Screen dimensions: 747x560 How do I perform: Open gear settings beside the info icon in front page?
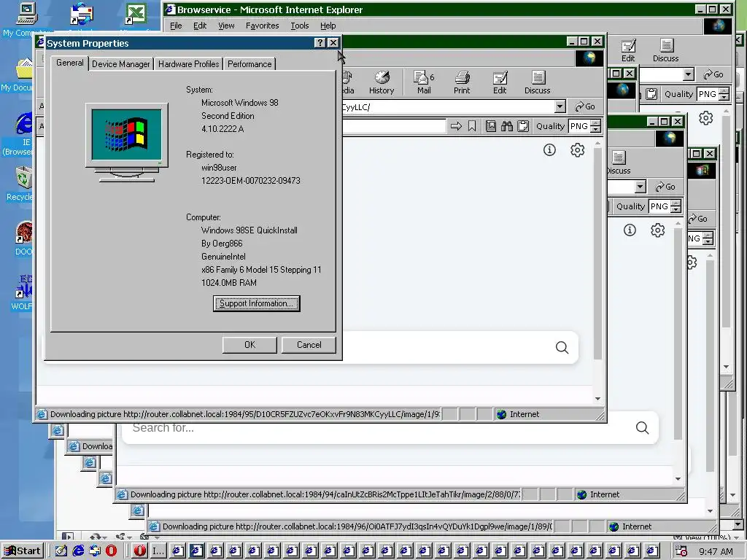click(578, 150)
